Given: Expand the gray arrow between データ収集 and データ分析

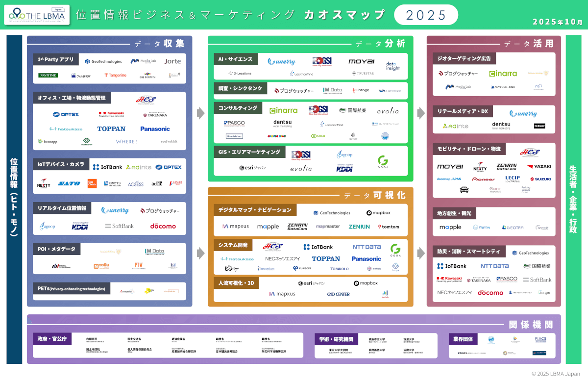Looking at the screenshot, I should pyautogui.click(x=199, y=113).
